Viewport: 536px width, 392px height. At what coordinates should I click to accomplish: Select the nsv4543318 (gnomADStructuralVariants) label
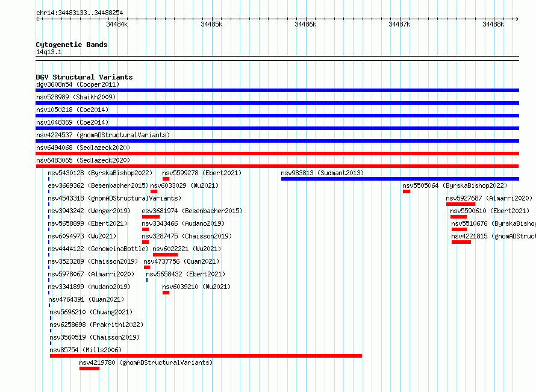(x=114, y=198)
